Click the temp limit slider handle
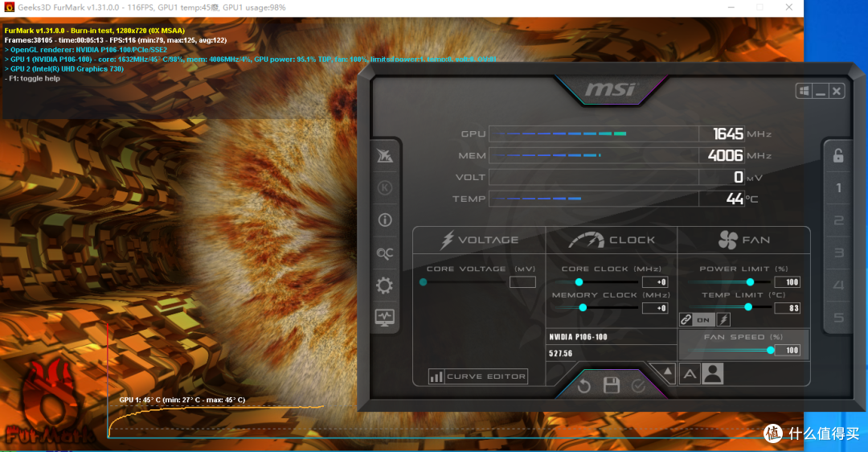This screenshot has width=868, height=452. coord(748,307)
